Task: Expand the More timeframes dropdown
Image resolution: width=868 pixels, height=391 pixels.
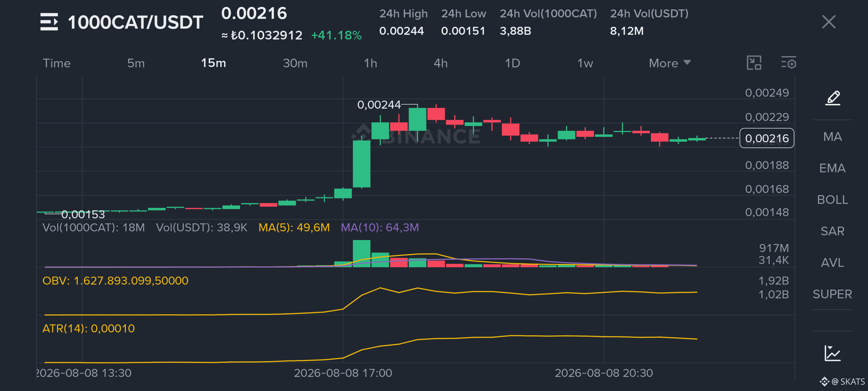Action: (x=670, y=63)
